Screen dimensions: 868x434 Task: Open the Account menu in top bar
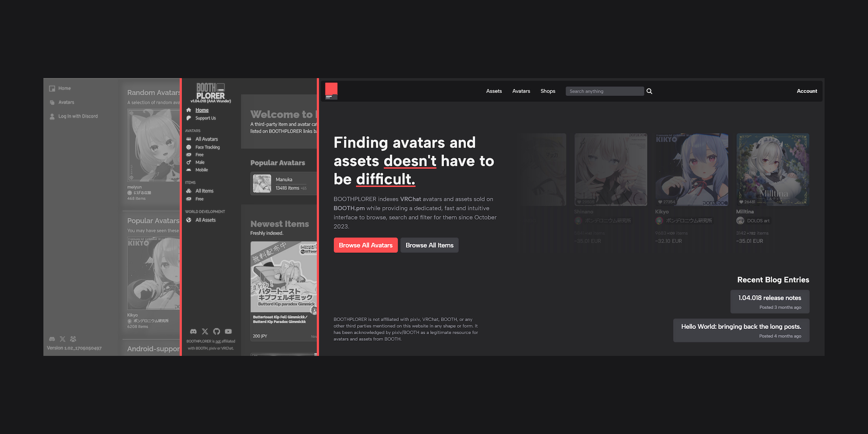[806, 91]
